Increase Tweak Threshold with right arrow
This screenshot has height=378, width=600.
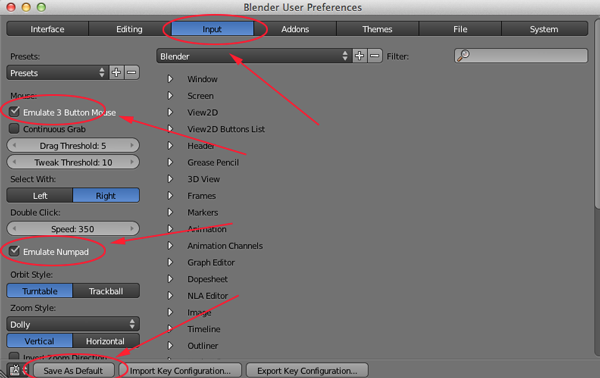click(x=132, y=162)
